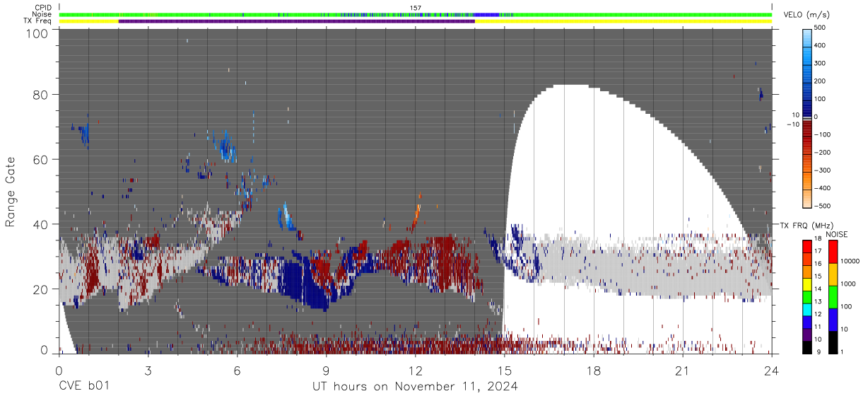This screenshot has height=401, width=868.
Task: Click the -300 label on velocity scale
Action: pos(822,170)
